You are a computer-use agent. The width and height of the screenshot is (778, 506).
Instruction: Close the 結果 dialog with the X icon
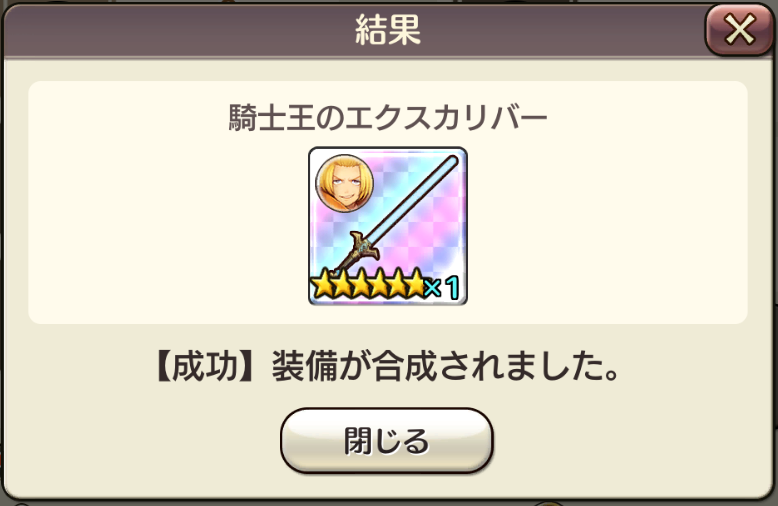tap(739, 29)
